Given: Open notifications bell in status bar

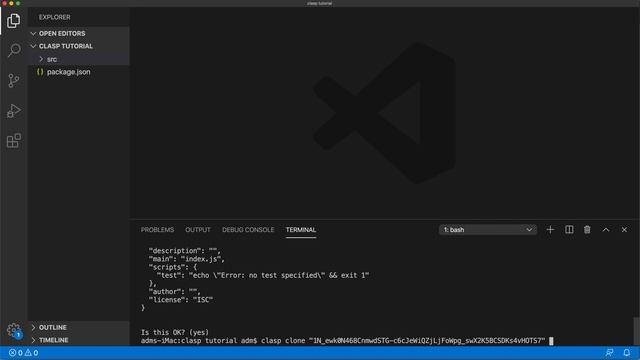Looking at the screenshot, I should [627, 353].
